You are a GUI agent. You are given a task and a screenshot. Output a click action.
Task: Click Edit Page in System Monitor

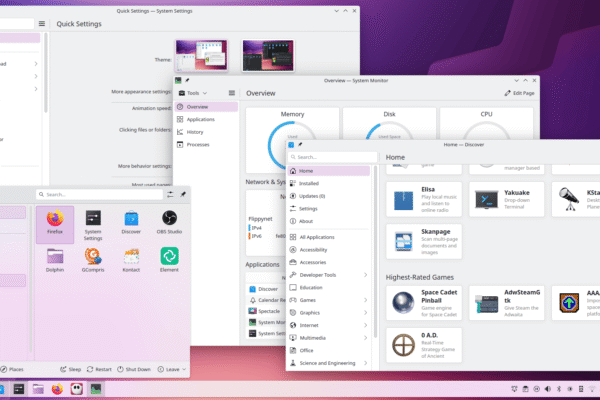pyautogui.click(x=519, y=93)
